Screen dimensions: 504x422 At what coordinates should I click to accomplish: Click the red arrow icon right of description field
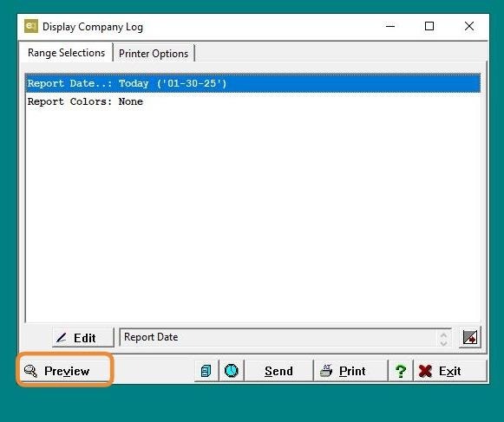tap(470, 338)
